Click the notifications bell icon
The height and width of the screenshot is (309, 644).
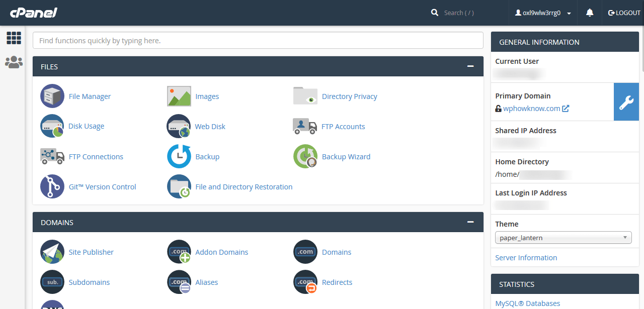[590, 13]
